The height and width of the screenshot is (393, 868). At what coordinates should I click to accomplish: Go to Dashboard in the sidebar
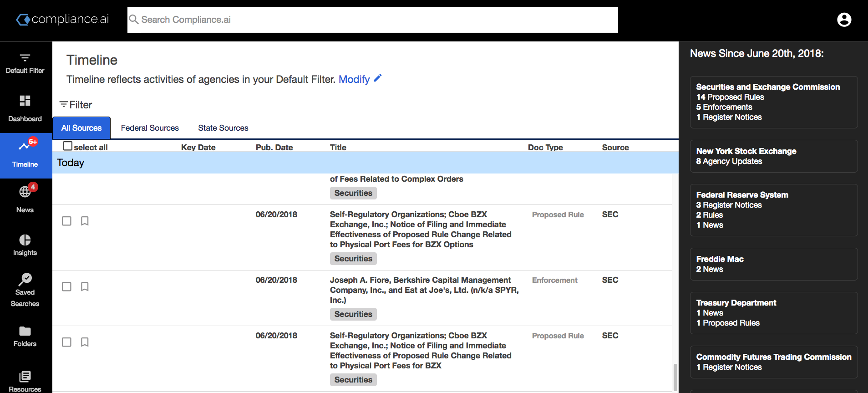(25, 108)
